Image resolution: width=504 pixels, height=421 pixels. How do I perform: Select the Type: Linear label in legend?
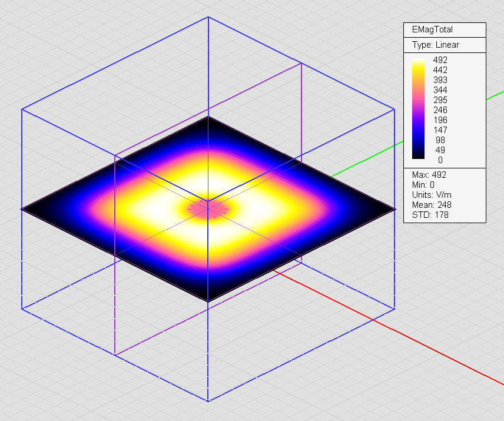tap(435, 45)
